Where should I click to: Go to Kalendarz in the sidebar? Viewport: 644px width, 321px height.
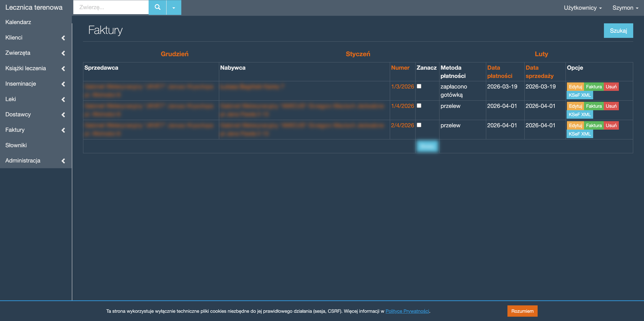[x=18, y=22]
